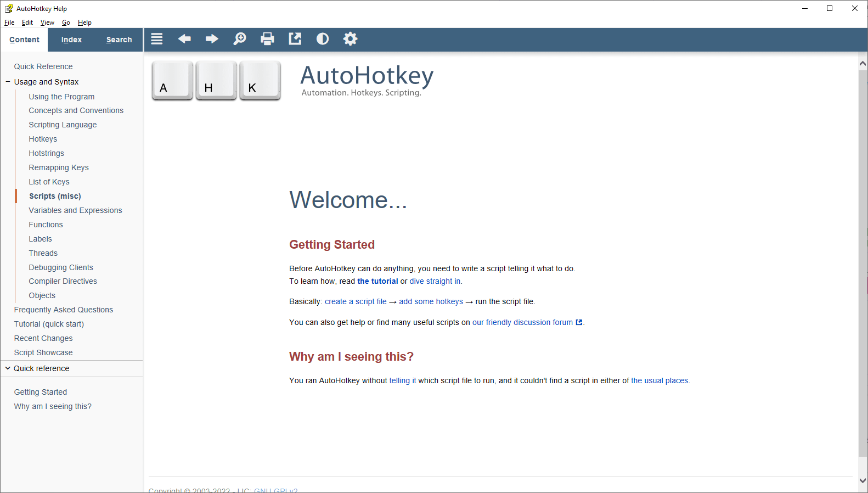Switch to the Index tab
This screenshot has height=493, width=868.
point(71,40)
